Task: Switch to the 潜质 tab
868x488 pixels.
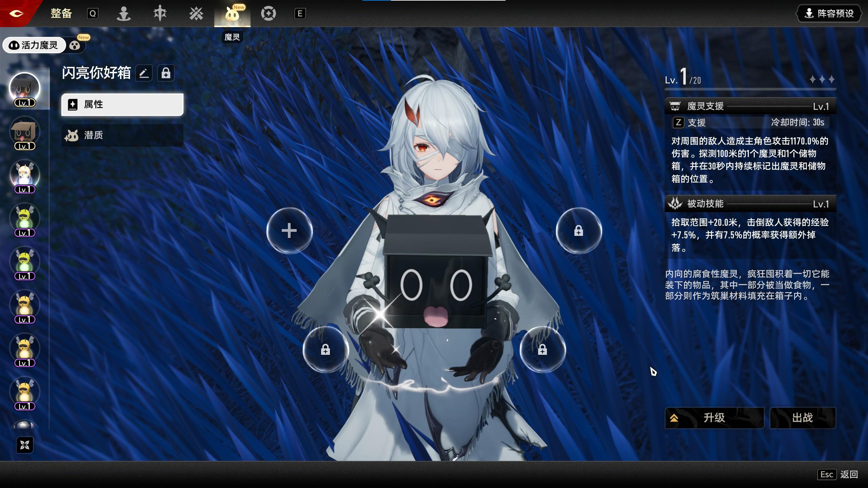Action: 122,135
